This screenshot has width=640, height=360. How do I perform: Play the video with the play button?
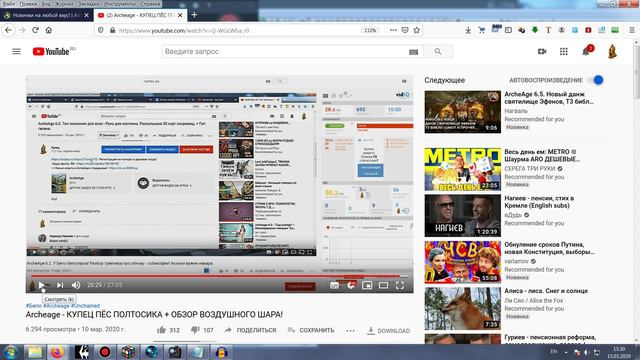pos(42,285)
